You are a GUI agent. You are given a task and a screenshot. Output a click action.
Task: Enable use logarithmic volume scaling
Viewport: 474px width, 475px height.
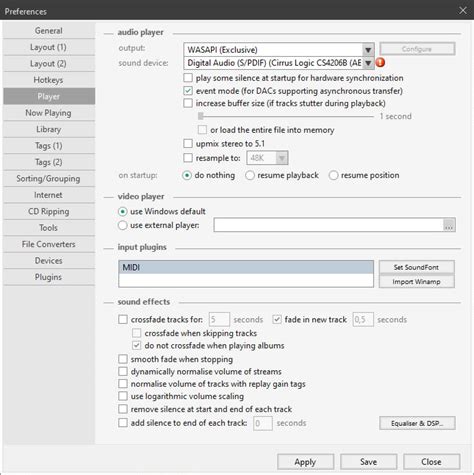coord(123,396)
